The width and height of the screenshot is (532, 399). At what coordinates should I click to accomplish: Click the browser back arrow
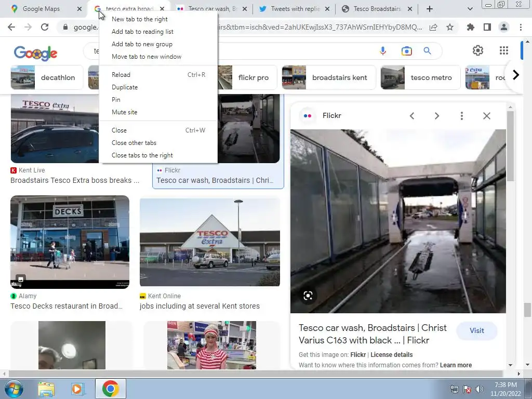[11, 27]
